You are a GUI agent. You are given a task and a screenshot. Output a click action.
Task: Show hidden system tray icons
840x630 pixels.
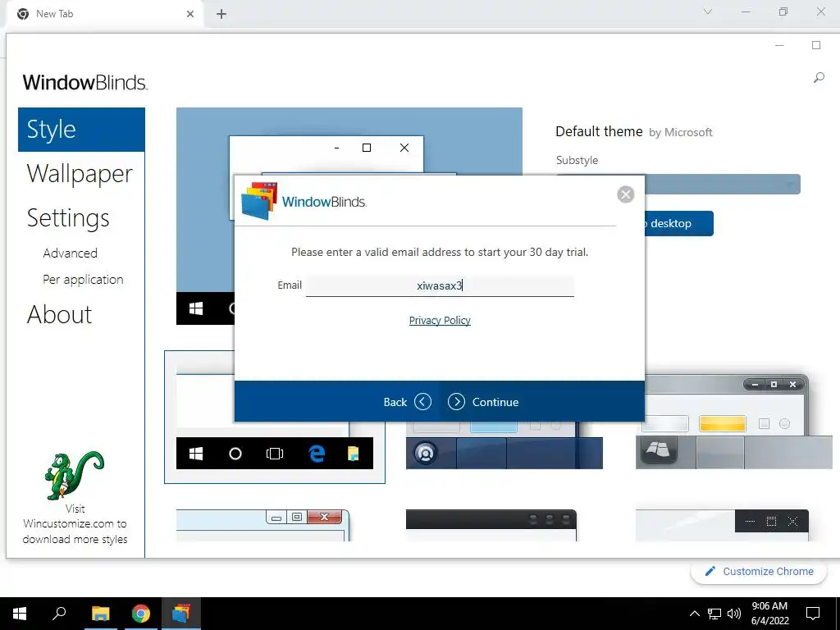pyautogui.click(x=694, y=614)
